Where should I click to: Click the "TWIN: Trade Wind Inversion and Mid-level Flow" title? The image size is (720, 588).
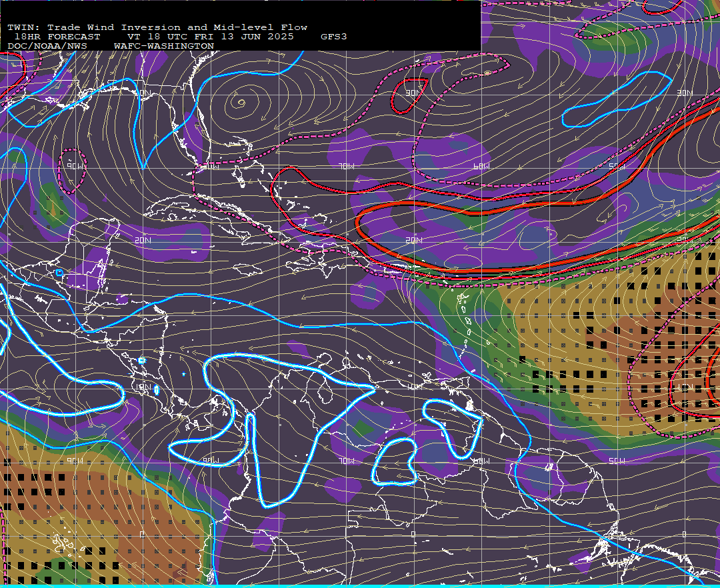click(157, 27)
